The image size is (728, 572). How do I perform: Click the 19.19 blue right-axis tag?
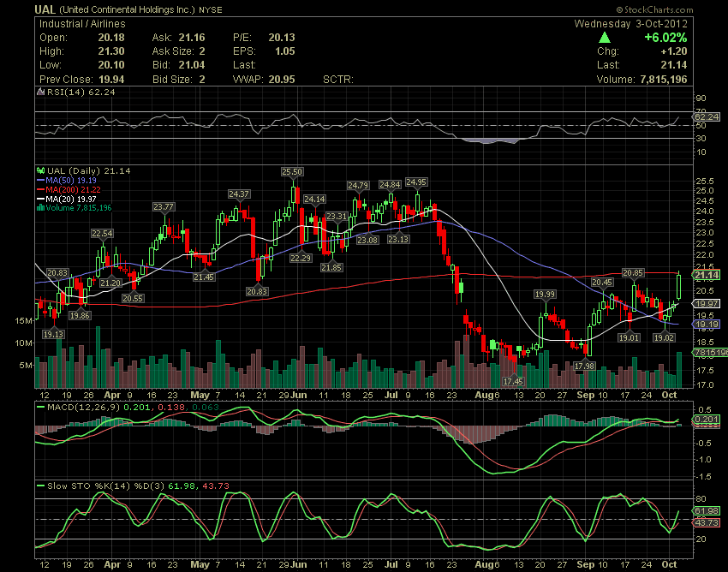pyautogui.click(x=706, y=325)
